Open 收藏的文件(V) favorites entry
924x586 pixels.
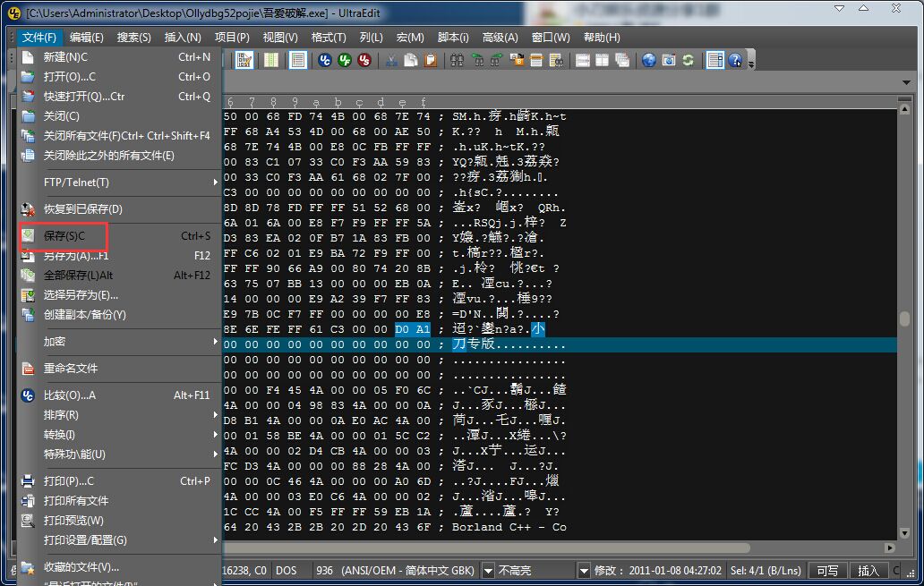click(x=118, y=567)
